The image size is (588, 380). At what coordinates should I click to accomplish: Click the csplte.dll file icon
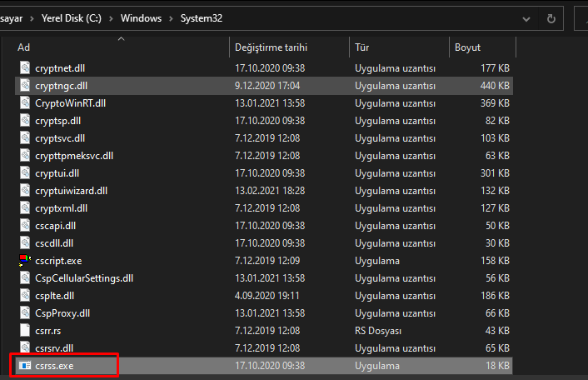tap(25, 296)
